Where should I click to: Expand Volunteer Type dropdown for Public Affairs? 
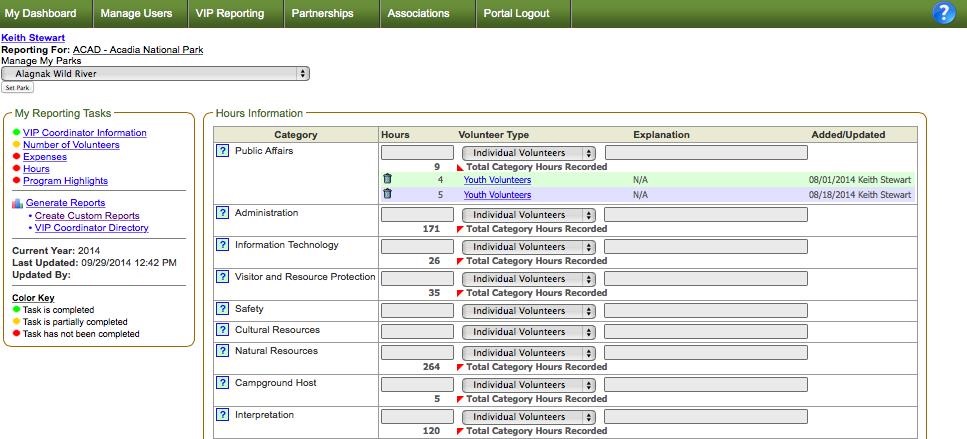(529, 153)
